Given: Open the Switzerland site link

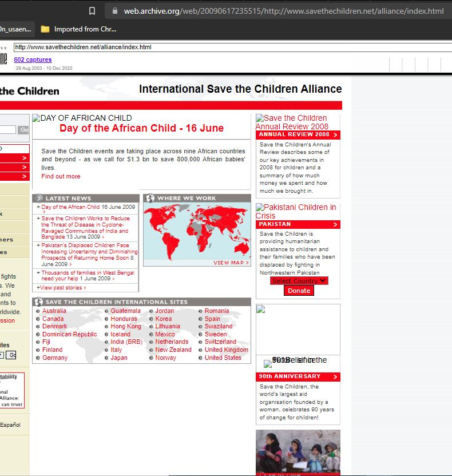Looking at the screenshot, I should coord(220,342).
